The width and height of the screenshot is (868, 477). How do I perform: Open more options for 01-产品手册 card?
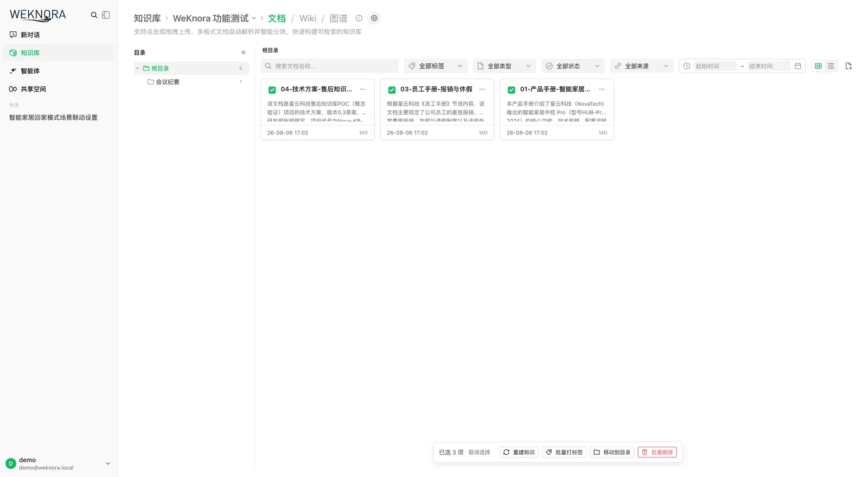click(602, 89)
